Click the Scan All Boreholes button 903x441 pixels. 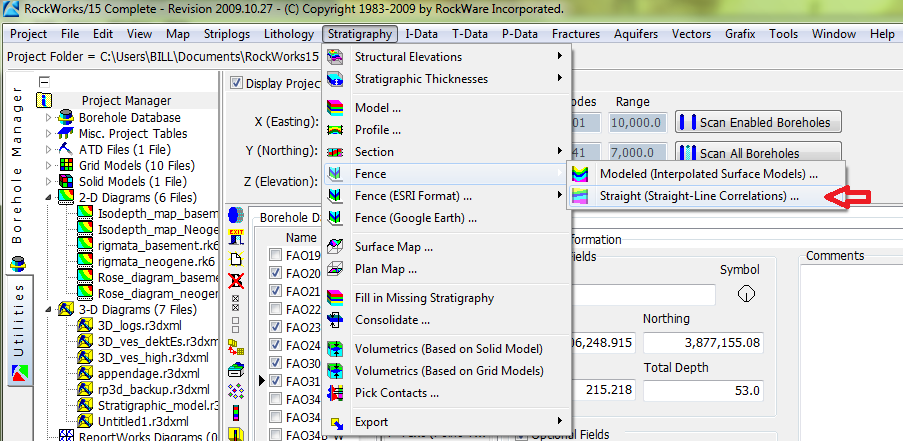coord(758,153)
